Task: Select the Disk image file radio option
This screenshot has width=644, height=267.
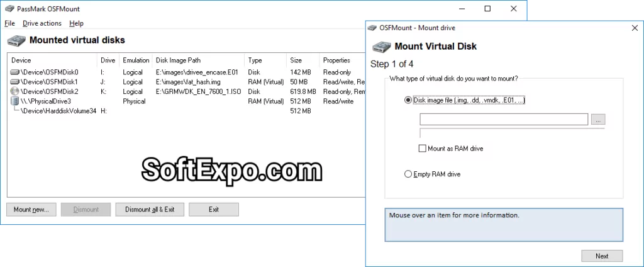Action: (x=408, y=100)
